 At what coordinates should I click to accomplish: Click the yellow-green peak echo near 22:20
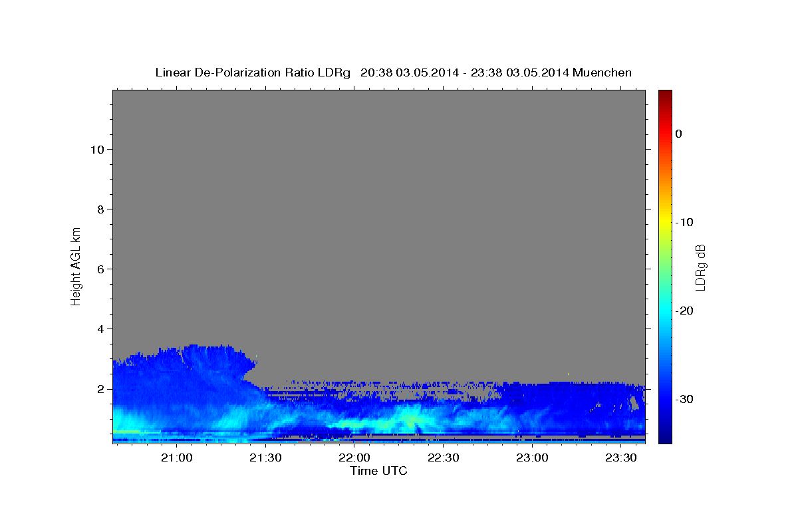(x=410, y=420)
